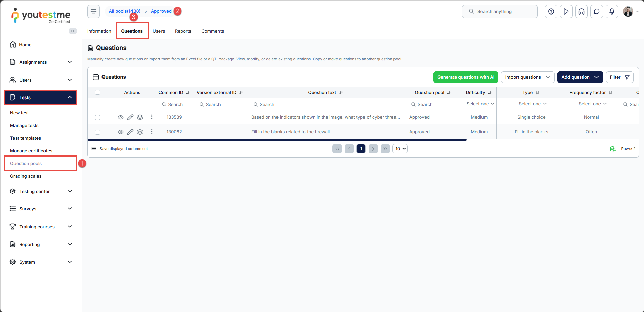Tick the checkbox for question 130062

[98, 132]
